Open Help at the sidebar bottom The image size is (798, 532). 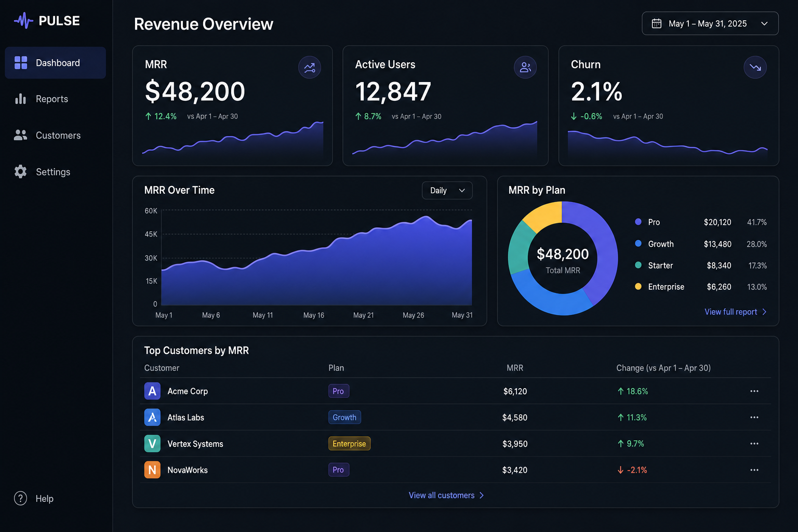tap(34, 498)
